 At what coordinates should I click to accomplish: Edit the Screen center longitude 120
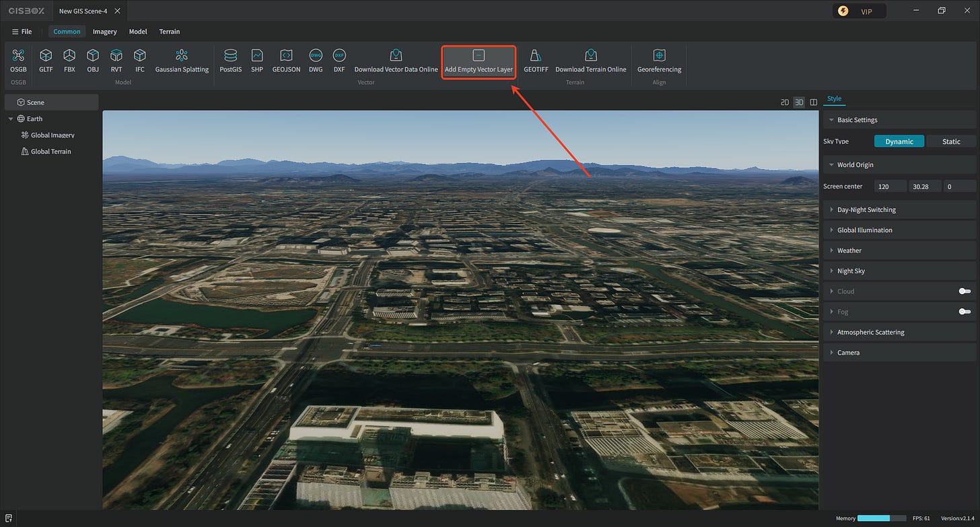coord(890,186)
